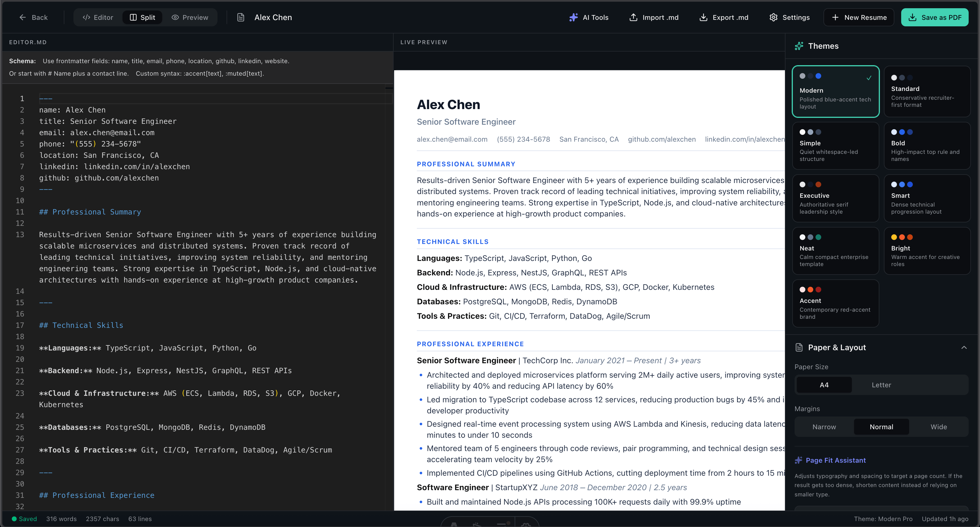The image size is (980, 527).
Task: Set paper size to A4
Action: tap(824, 385)
